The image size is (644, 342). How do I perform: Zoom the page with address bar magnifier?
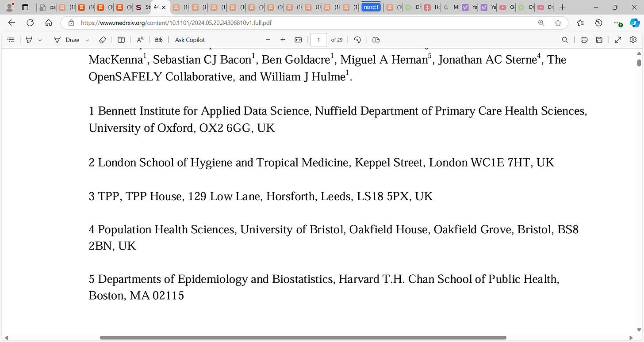pyautogui.click(x=541, y=23)
